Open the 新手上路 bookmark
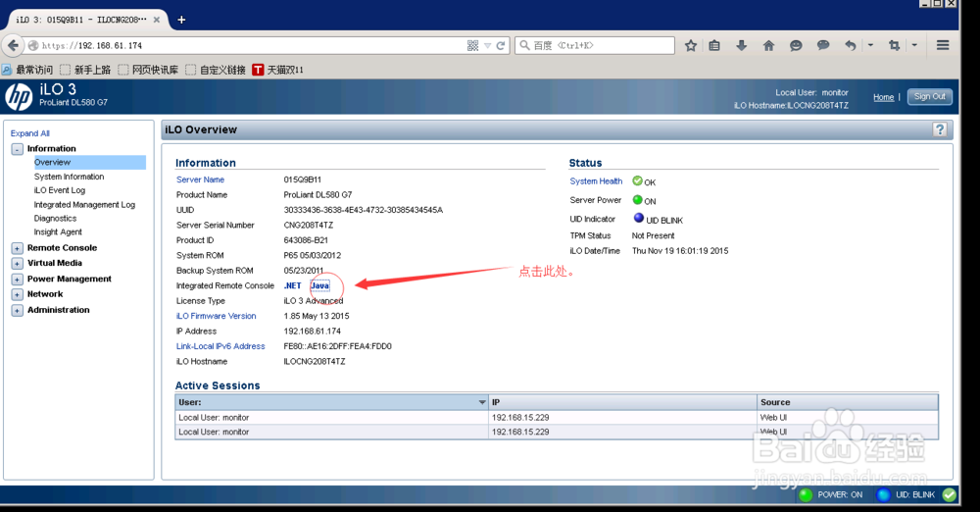This screenshot has width=980, height=512. (85, 70)
